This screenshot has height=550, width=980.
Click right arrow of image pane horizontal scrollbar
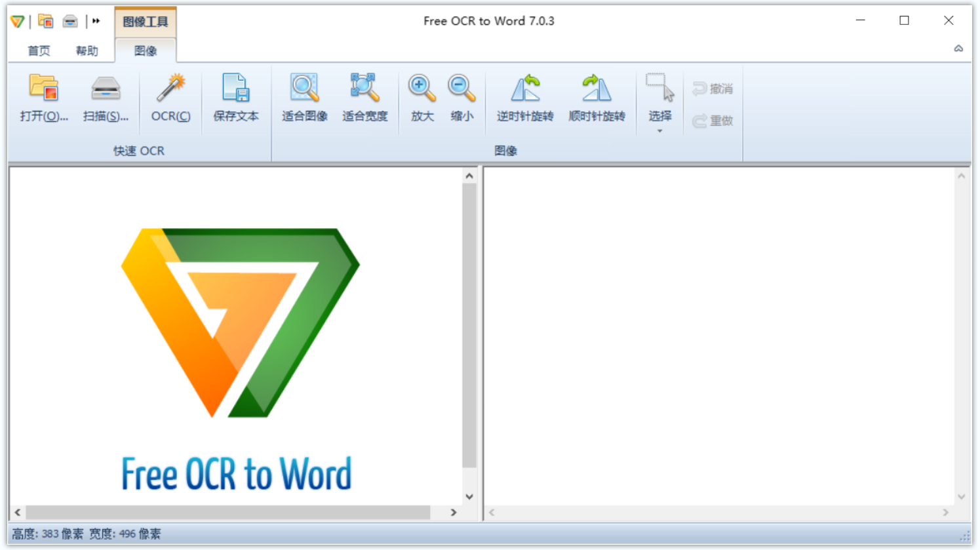pos(454,513)
